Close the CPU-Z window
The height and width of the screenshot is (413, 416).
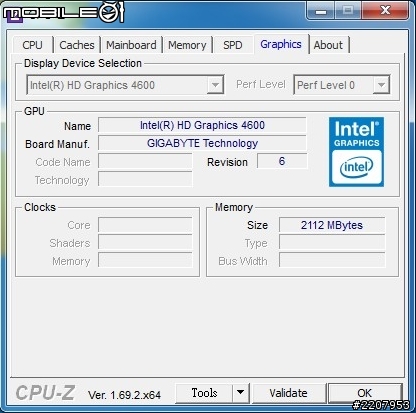(385, 11)
